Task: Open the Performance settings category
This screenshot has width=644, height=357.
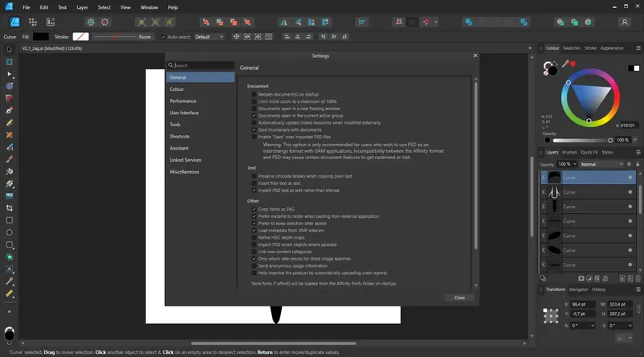Action: tap(200, 101)
